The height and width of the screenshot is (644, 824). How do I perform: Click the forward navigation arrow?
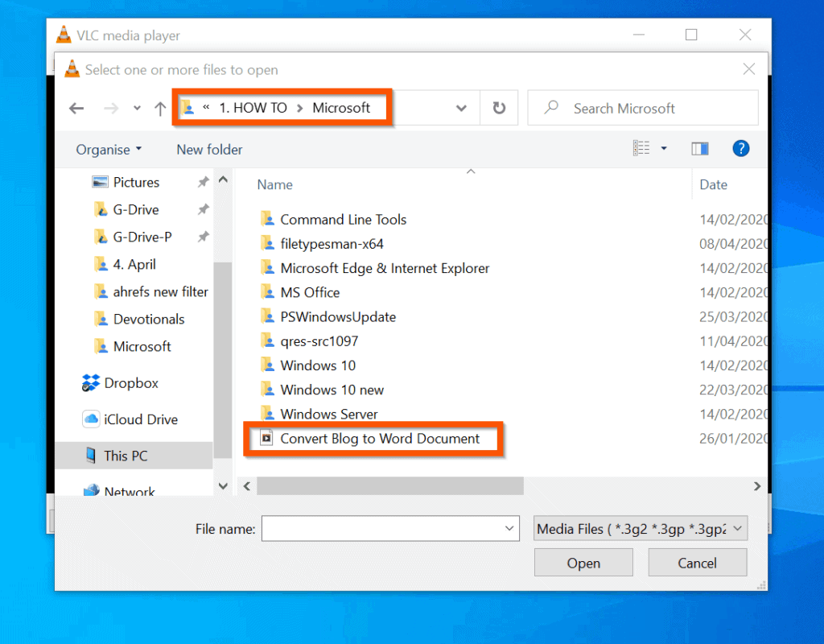coord(111,109)
